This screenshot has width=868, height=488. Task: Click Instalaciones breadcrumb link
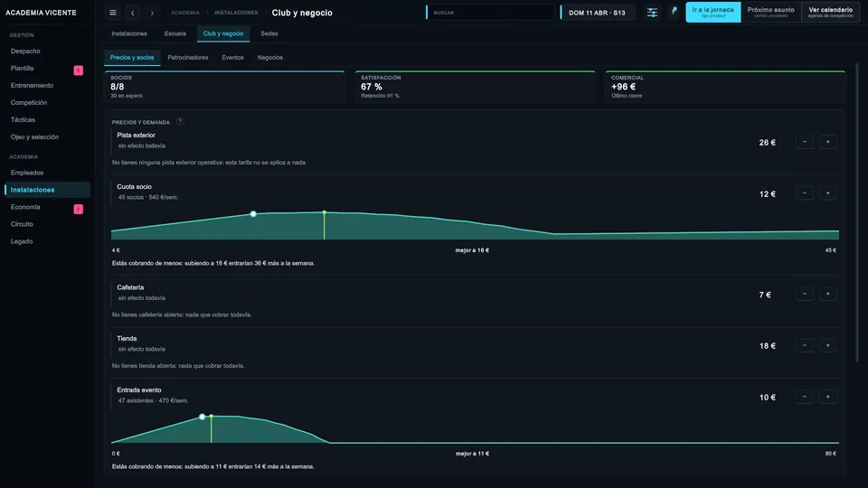tap(236, 13)
